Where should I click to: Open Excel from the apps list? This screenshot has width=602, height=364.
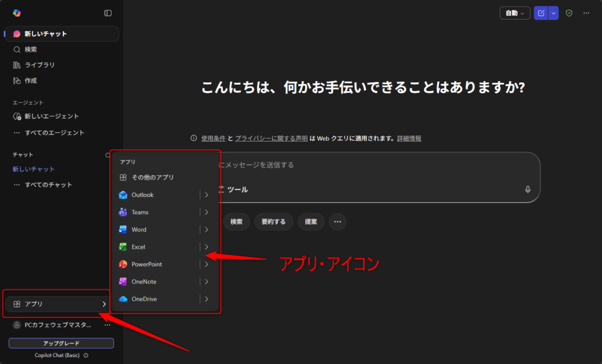click(x=123, y=247)
